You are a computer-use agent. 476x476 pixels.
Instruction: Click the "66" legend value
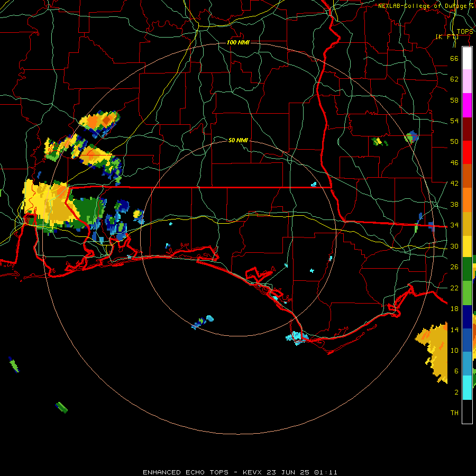point(454,58)
